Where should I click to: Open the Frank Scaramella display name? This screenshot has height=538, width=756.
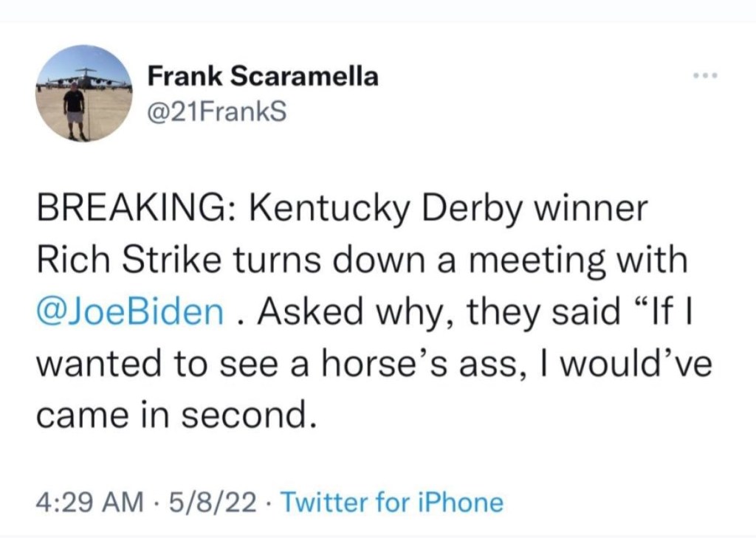tap(263, 75)
